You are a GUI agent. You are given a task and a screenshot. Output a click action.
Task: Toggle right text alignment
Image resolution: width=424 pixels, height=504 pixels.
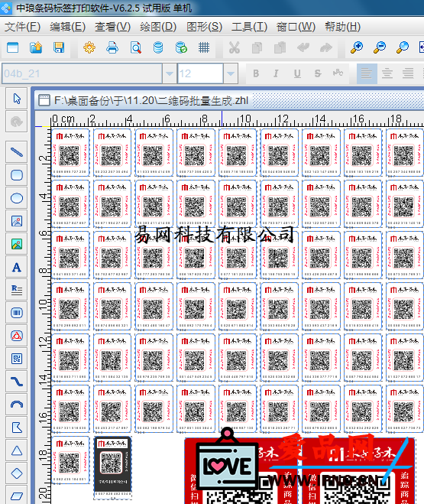tap(408, 73)
